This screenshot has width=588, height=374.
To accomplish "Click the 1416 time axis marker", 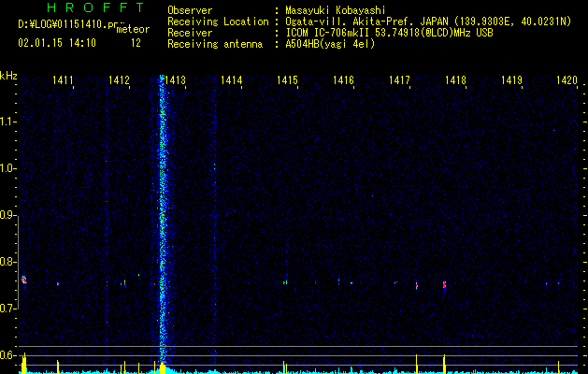I will (x=343, y=79).
